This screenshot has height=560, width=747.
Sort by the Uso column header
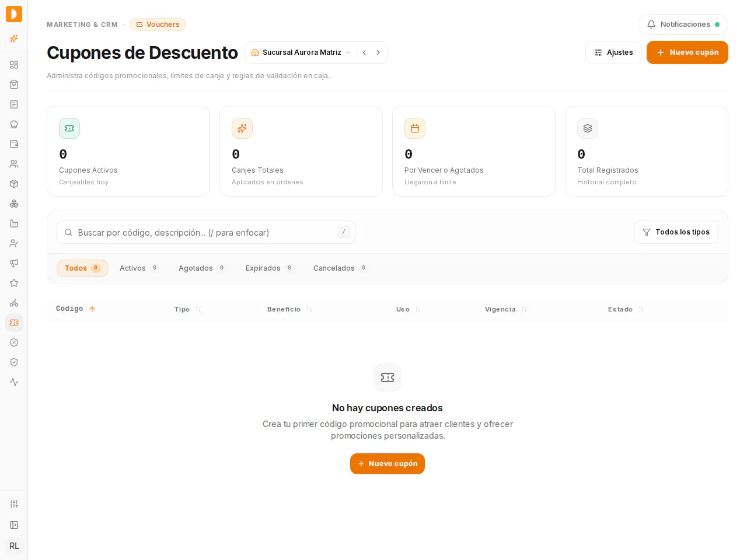tap(409, 309)
